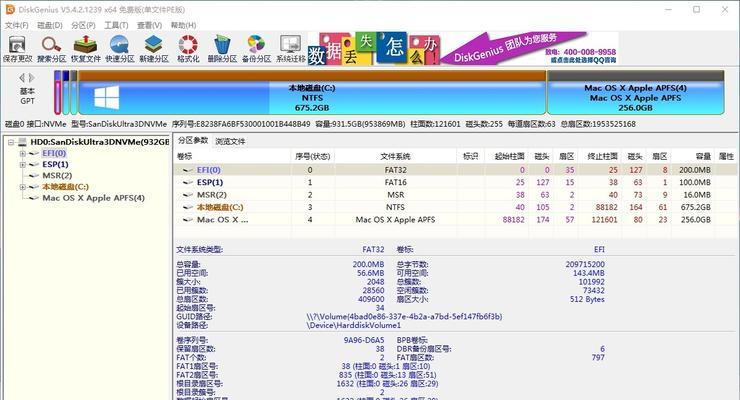The width and height of the screenshot is (740, 400).
Task: Click the DiskGenius 数据丢失怎么办 banner ad
Action: tap(463, 49)
